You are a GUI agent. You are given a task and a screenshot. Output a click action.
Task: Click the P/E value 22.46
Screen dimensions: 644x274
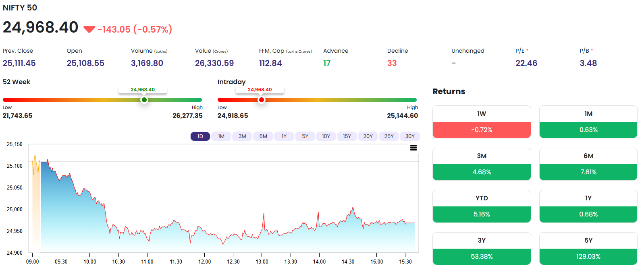(526, 63)
